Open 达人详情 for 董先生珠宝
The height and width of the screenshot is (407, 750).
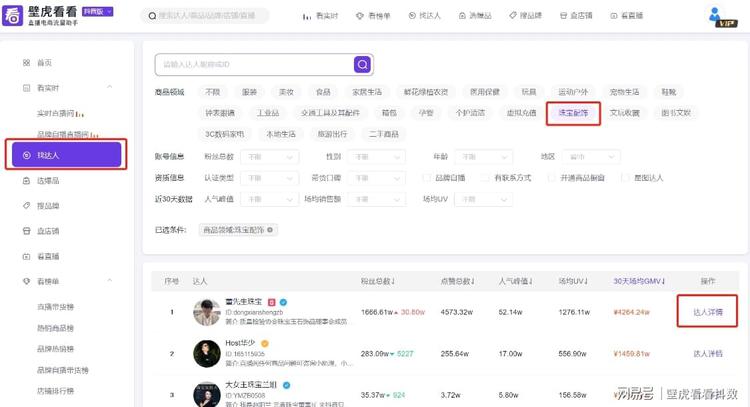point(707,312)
